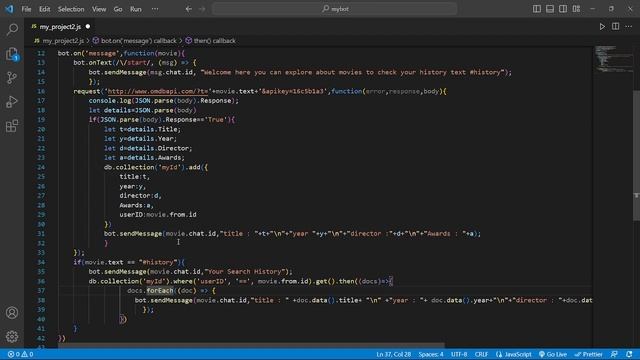The image size is (640, 360).
Task: Go to line via Ln 37, Col 28
Action: point(393,354)
